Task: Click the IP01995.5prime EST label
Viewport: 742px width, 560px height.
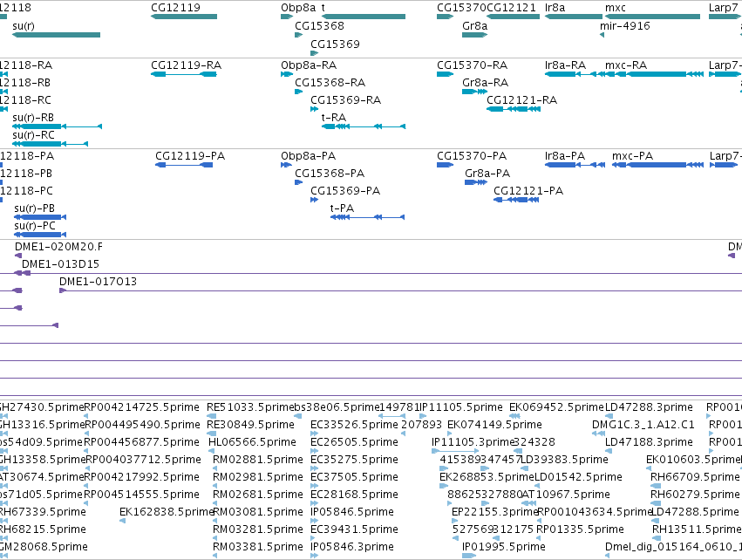Action: point(504,547)
